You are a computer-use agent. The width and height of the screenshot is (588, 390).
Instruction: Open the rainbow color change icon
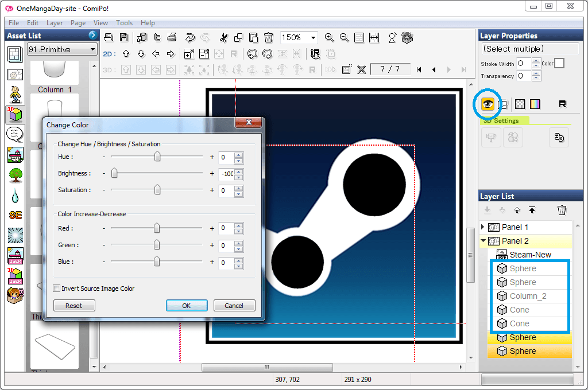click(535, 104)
